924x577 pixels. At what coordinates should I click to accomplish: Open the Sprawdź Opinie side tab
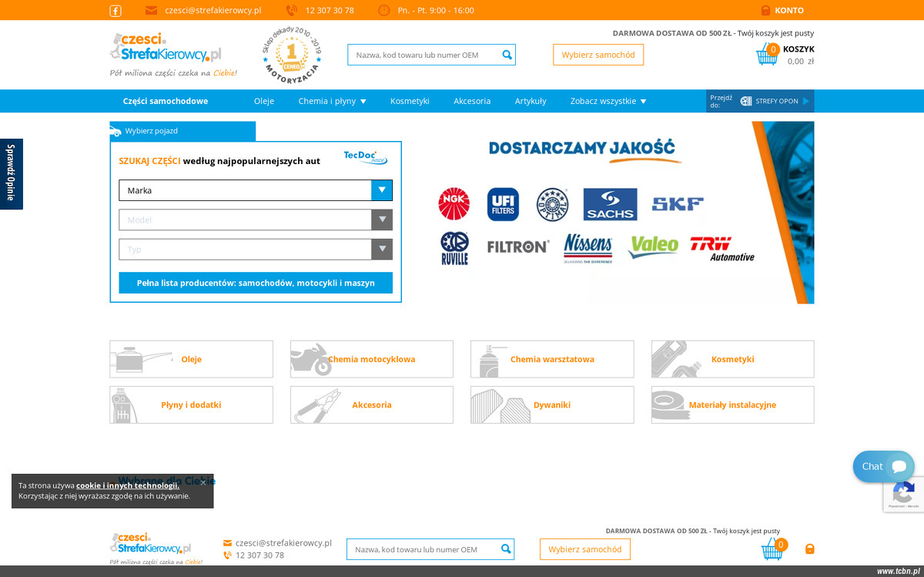[x=11, y=174]
